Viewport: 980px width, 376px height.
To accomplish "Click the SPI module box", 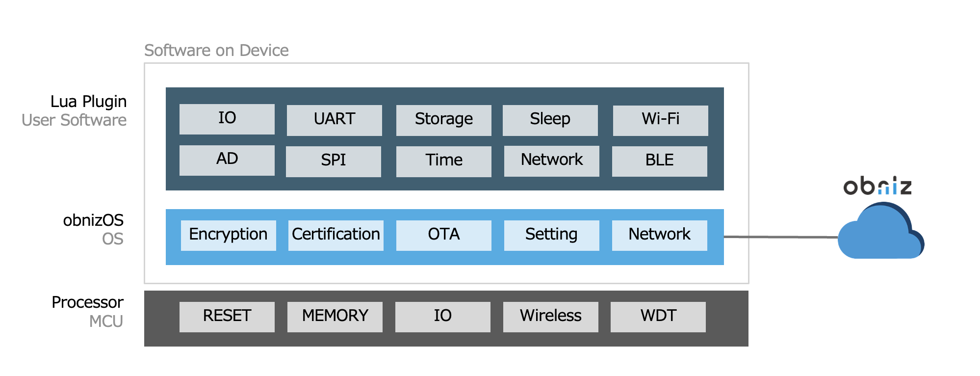I will (333, 161).
